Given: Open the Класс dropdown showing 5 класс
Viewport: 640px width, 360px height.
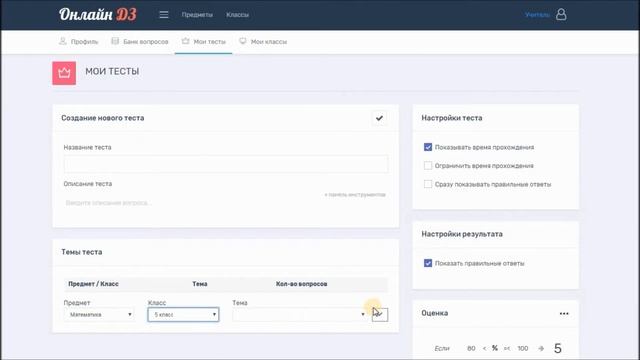Looking at the screenshot, I should pos(183,314).
